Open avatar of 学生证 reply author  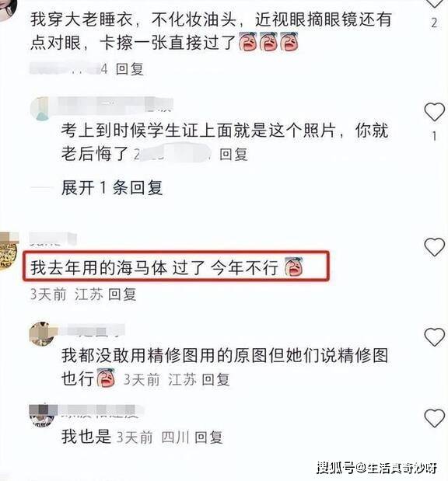(40, 109)
